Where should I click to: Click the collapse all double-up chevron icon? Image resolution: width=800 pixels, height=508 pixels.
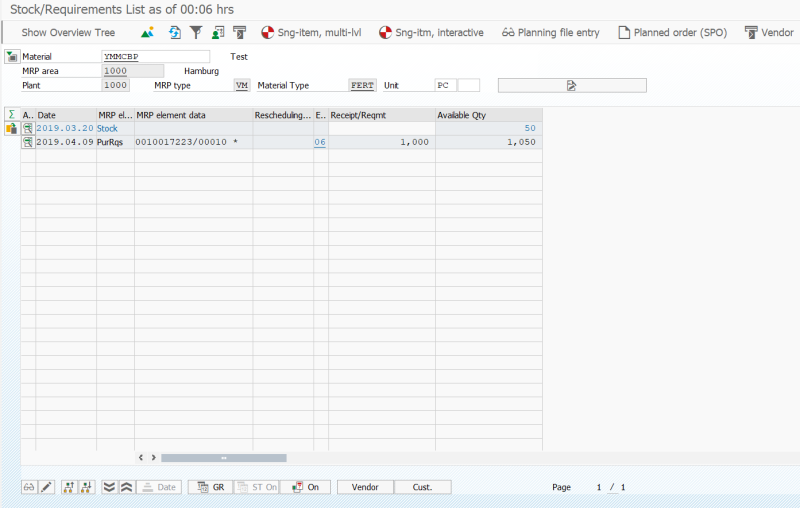pos(127,487)
